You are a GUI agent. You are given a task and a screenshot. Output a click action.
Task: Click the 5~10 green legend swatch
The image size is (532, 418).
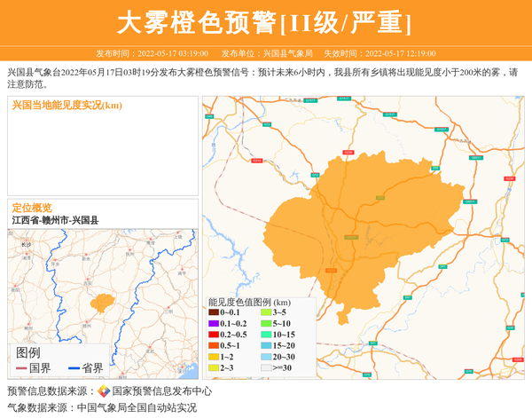click(x=266, y=323)
